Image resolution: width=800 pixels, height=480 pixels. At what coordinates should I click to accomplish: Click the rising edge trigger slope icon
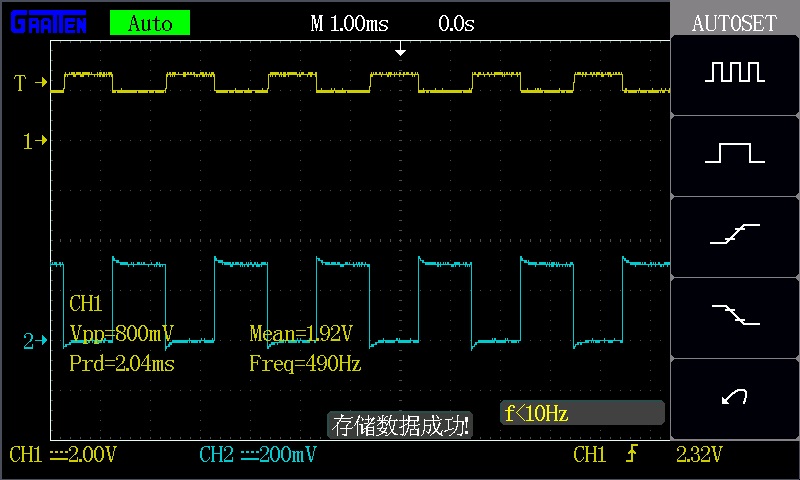point(632,453)
